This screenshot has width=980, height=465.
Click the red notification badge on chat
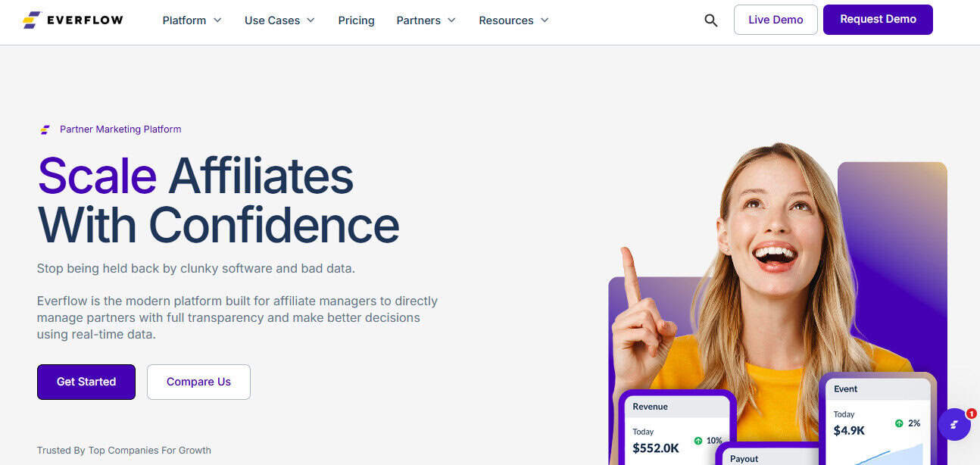click(971, 414)
